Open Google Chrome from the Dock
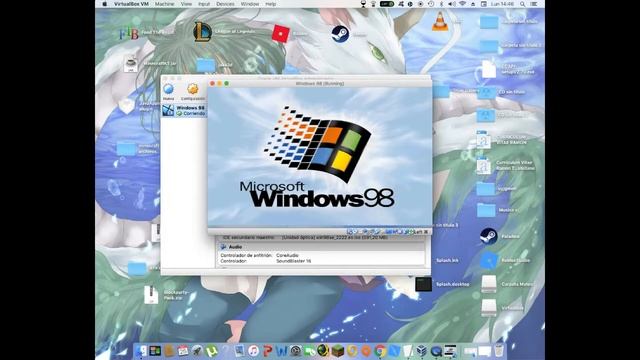The width and height of the screenshot is (640, 360). tap(380, 351)
